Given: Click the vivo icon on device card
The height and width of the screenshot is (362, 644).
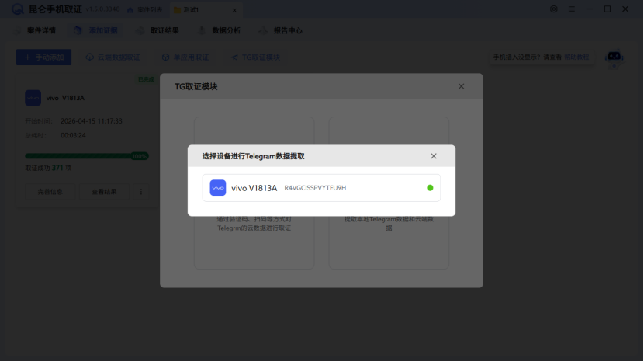Looking at the screenshot, I should (33, 98).
